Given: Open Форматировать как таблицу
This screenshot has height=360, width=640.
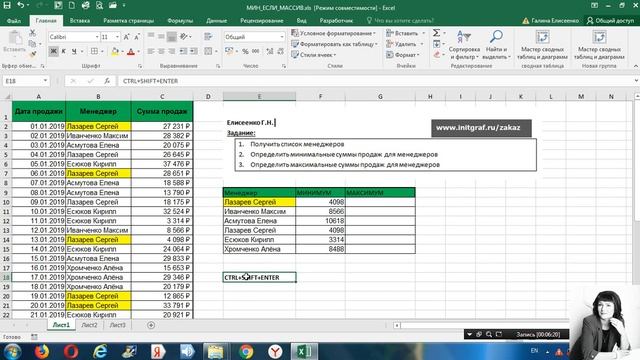Looking at the screenshot, I should [334, 44].
